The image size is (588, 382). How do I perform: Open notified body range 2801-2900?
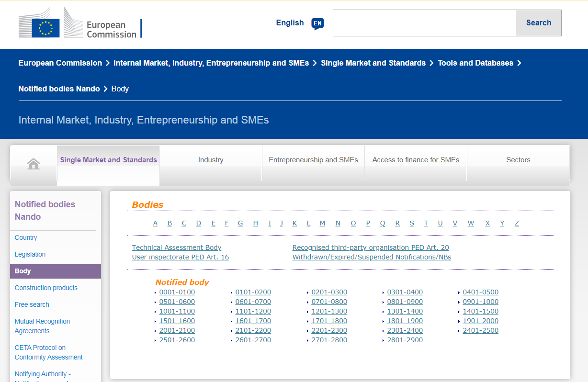pos(405,340)
